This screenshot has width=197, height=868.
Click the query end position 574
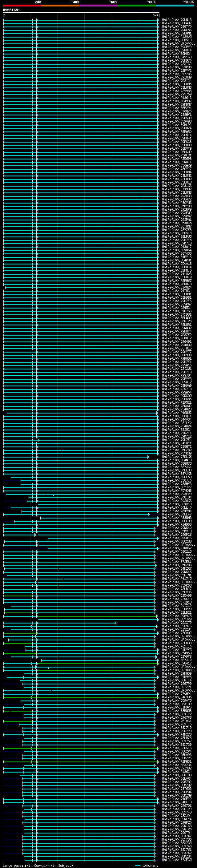click(x=155, y=15)
